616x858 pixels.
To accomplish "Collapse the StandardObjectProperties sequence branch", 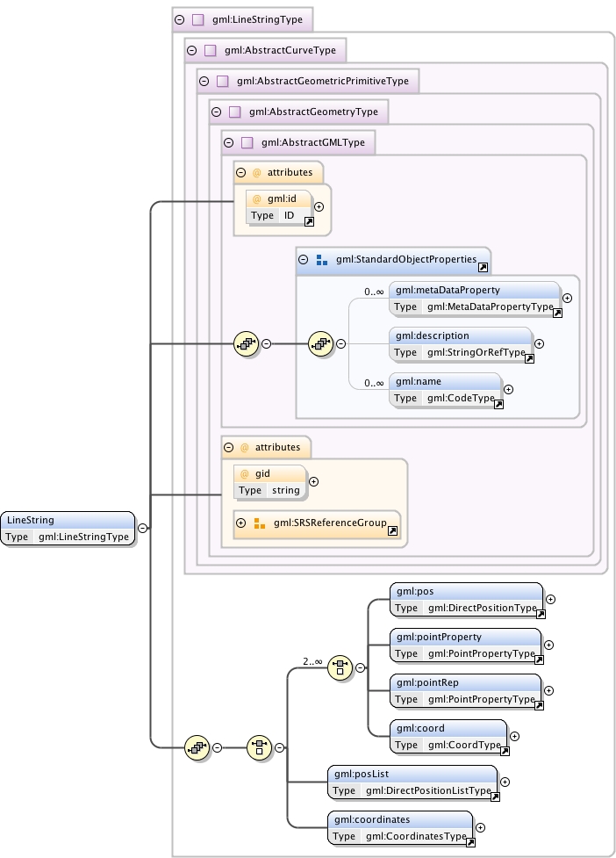I will 340,343.
